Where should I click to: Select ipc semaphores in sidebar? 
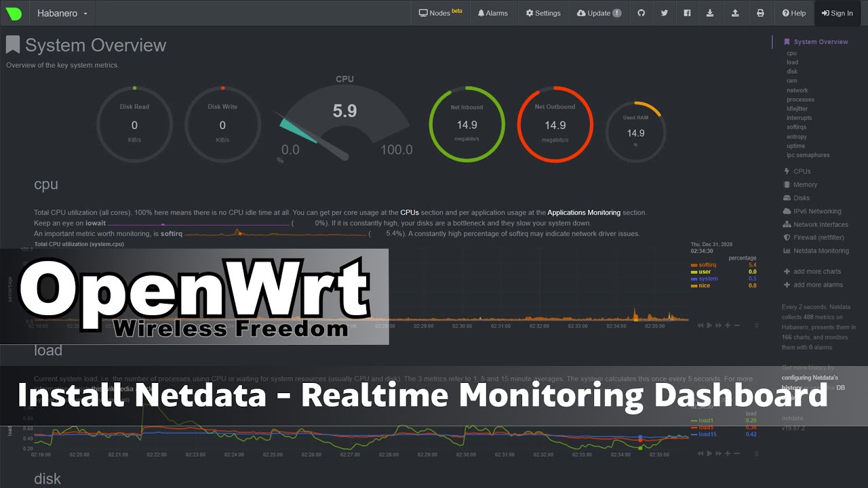click(x=808, y=155)
